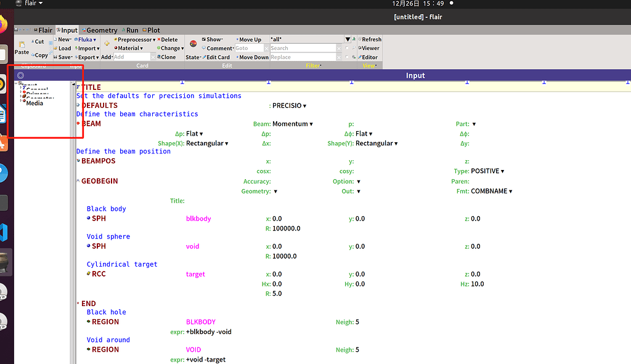Open the Editor from View group

click(x=368, y=57)
